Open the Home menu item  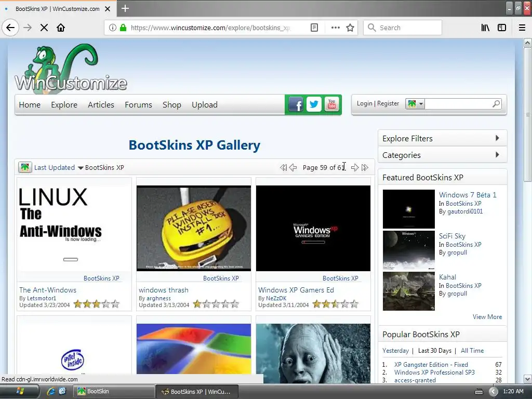(30, 105)
